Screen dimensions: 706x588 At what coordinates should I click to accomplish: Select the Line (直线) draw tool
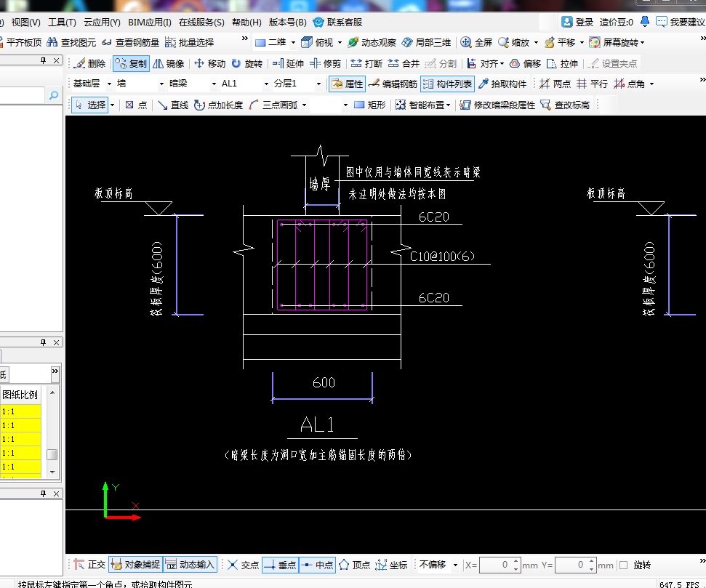[x=173, y=105]
